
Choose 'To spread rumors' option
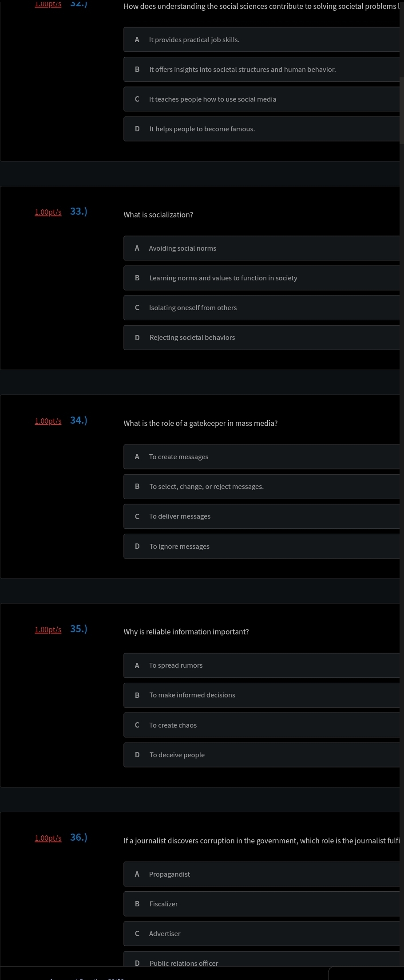pos(261,665)
